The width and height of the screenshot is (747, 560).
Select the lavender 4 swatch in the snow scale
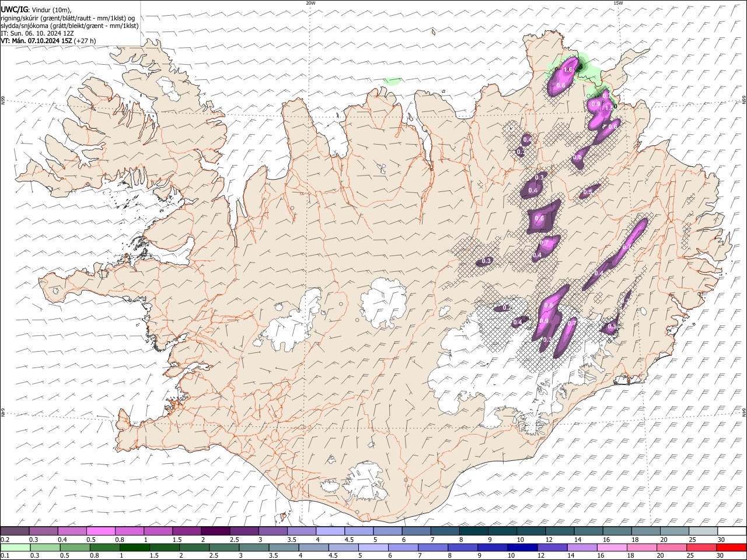(330, 531)
